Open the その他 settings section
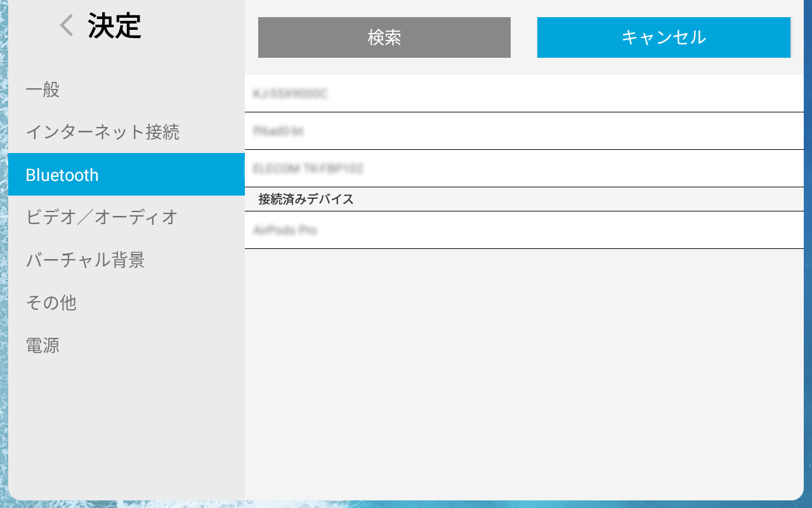812x508 pixels. click(x=51, y=303)
